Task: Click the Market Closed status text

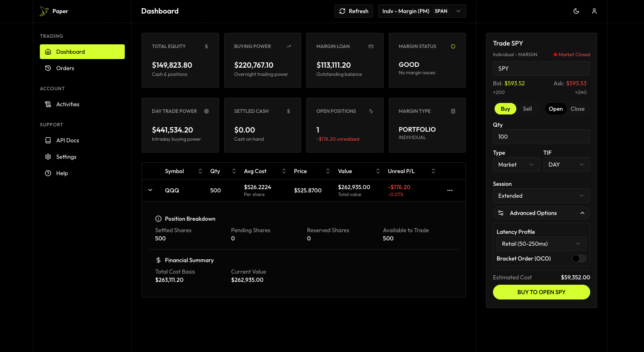Action: tap(574, 55)
